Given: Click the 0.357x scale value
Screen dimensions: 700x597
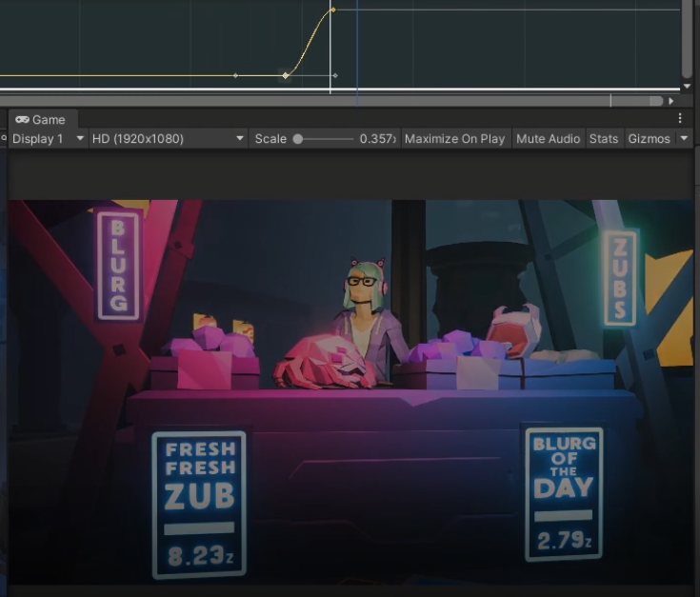Looking at the screenshot, I should 378,139.
